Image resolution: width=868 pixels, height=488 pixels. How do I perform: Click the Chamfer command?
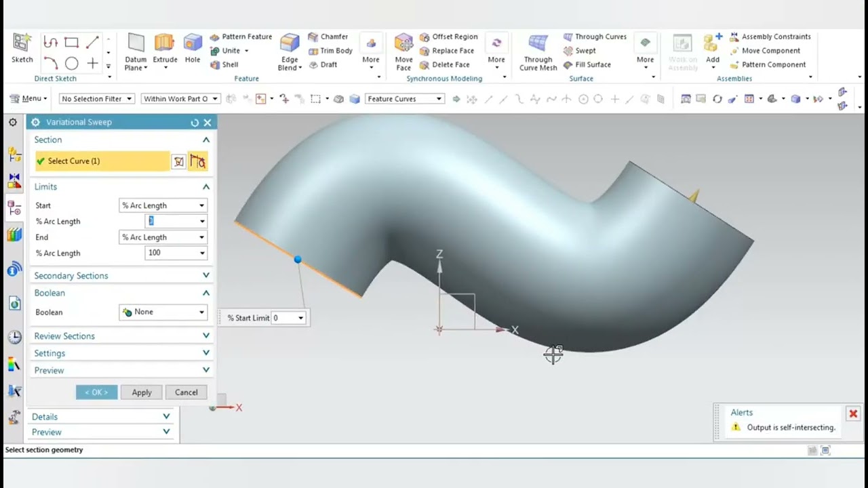pyautogui.click(x=328, y=37)
